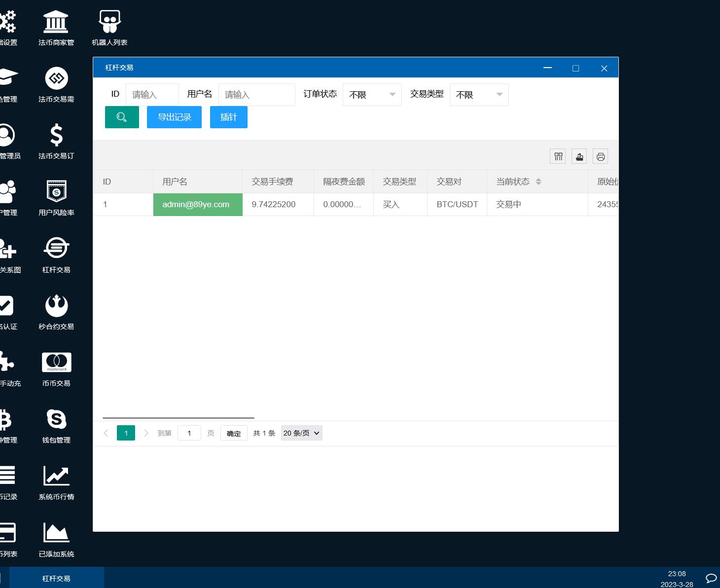Launch 秒合约交易 from the desktop
This screenshot has width=720, height=588.
(56, 312)
